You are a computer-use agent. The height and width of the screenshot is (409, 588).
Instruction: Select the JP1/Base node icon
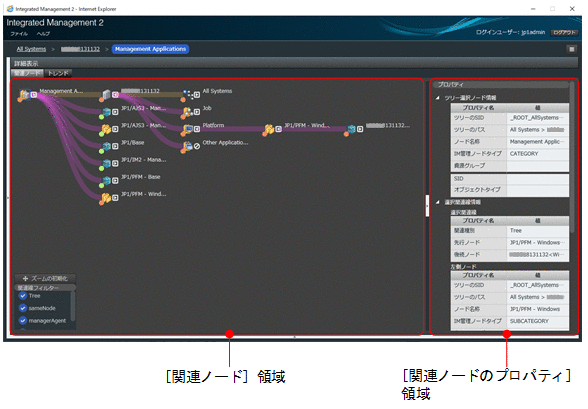pos(106,146)
